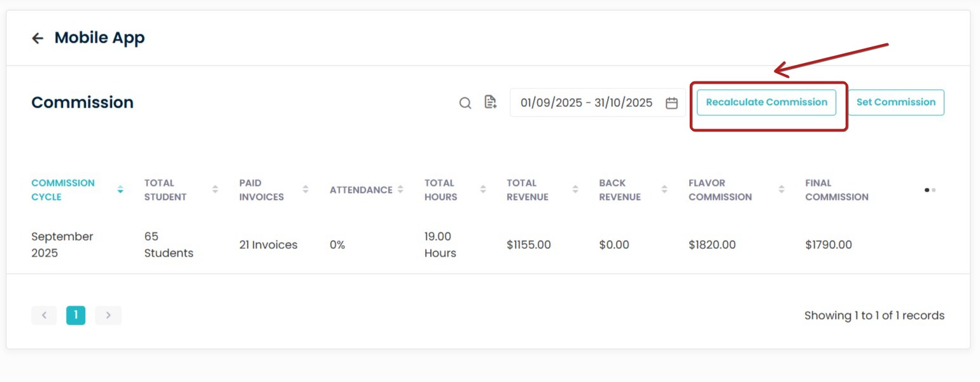Screen dimensions: 980x382
Task: Click the export document icon
Action: pyautogui.click(x=490, y=102)
